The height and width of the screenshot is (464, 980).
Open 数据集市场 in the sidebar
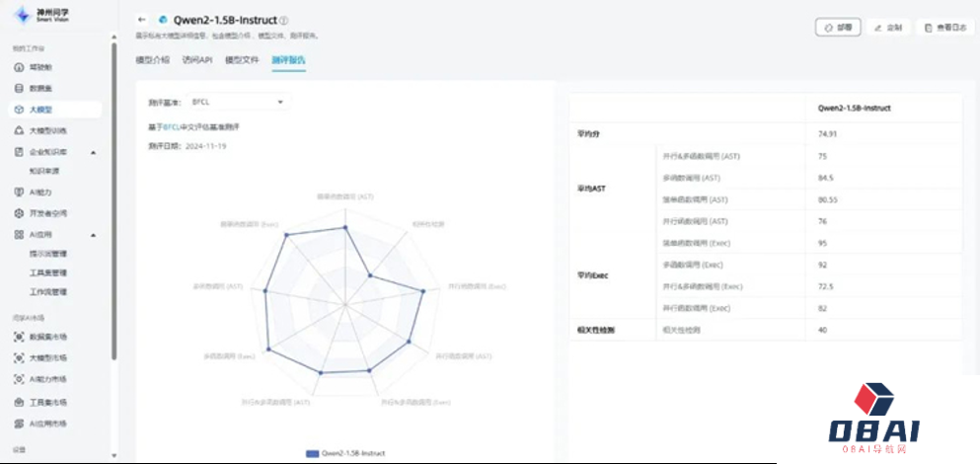[x=47, y=337]
